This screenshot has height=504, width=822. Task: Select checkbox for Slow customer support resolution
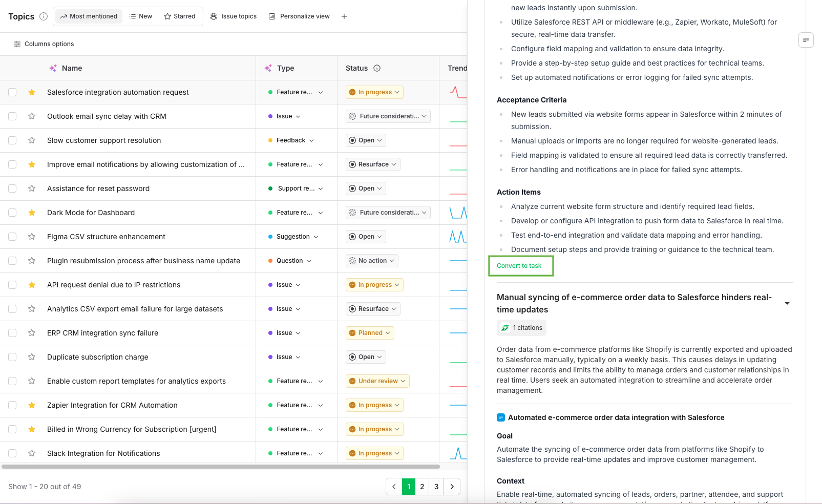(x=12, y=140)
